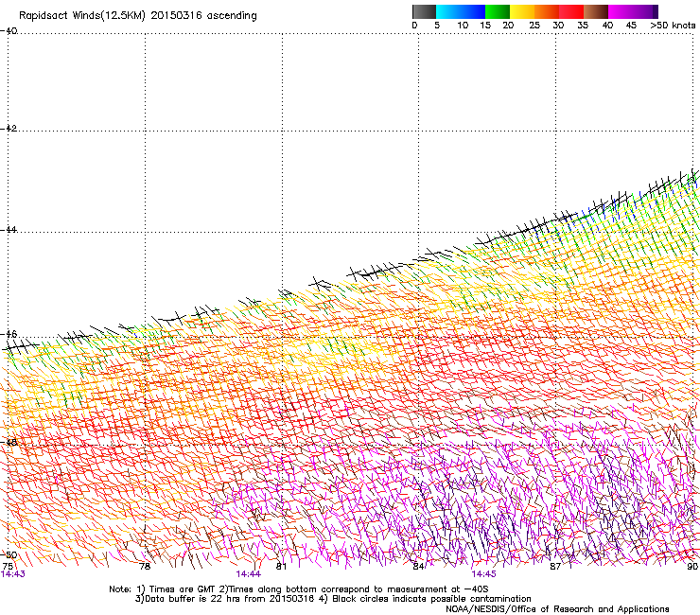Viewport: 700px width, 615px height.
Task: Click the latitude label '-44'
Action: [x=9, y=230]
